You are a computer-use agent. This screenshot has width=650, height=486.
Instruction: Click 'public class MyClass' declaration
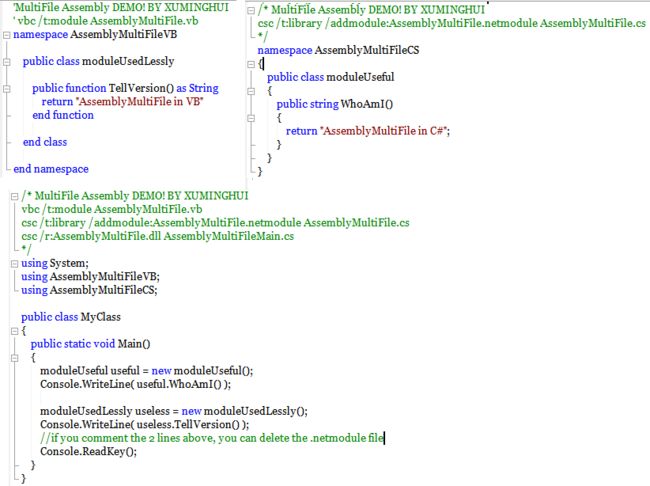point(71,317)
